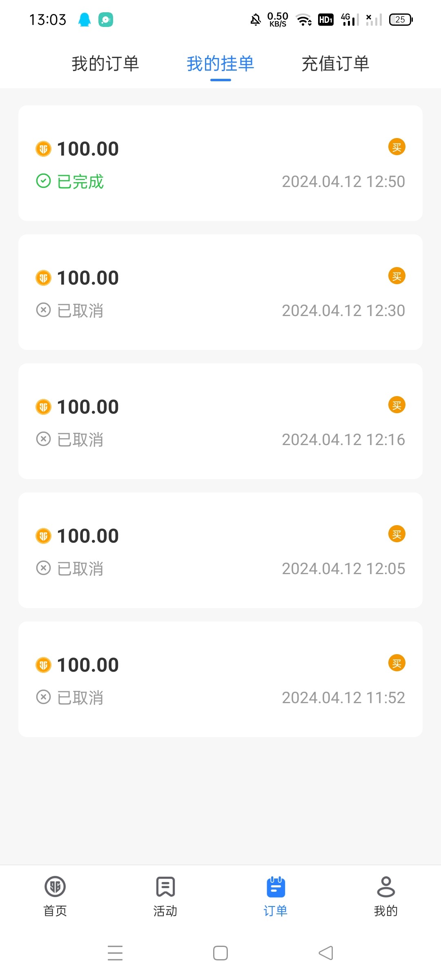Image resolution: width=441 pixels, height=980 pixels.
Task: Select the 我的挂单 tab
Action: (x=220, y=64)
